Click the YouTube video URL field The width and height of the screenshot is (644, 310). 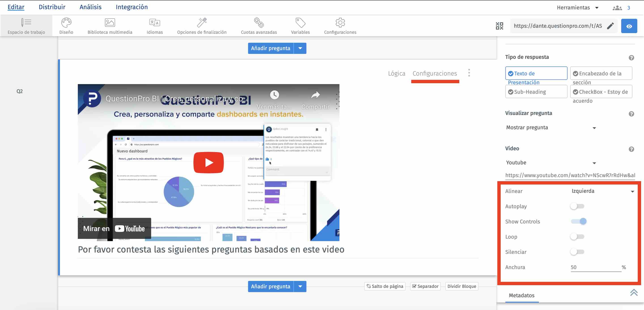(570, 176)
